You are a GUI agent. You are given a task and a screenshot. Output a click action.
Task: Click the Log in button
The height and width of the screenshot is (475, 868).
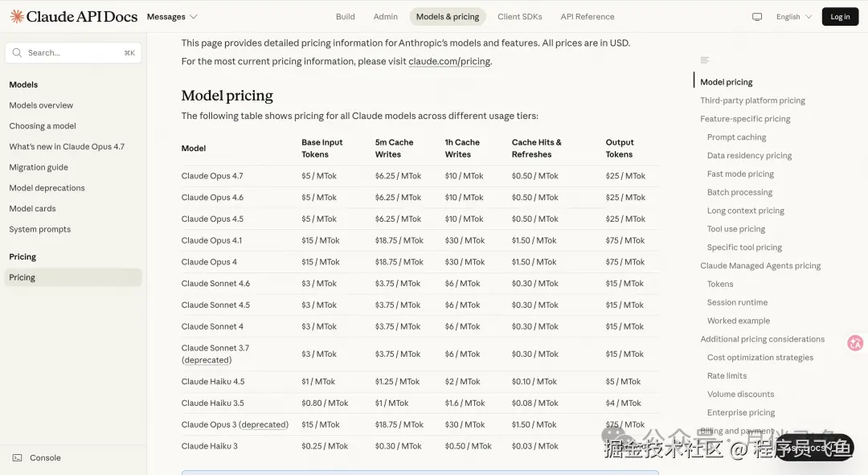pos(840,17)
